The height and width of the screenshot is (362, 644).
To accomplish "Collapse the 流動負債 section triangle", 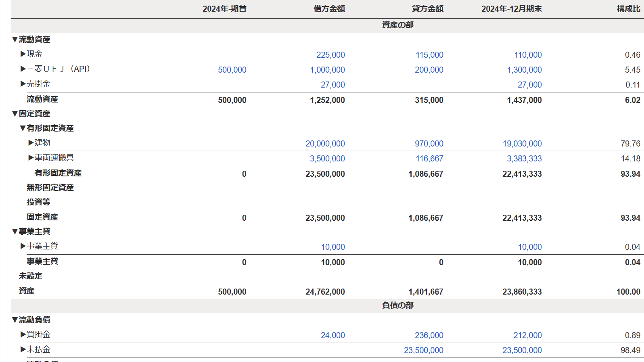I will click(15, 320).
